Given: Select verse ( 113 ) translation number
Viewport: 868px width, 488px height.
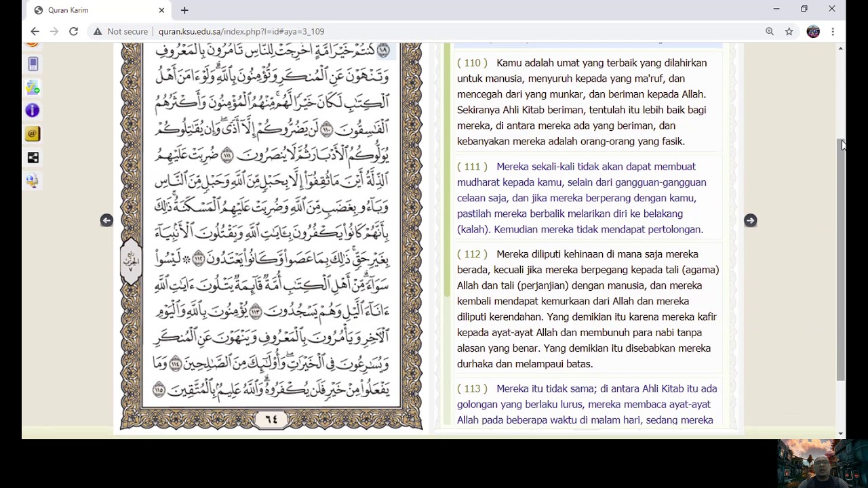Looking at the screenshot, I should [x=472, y=389].
